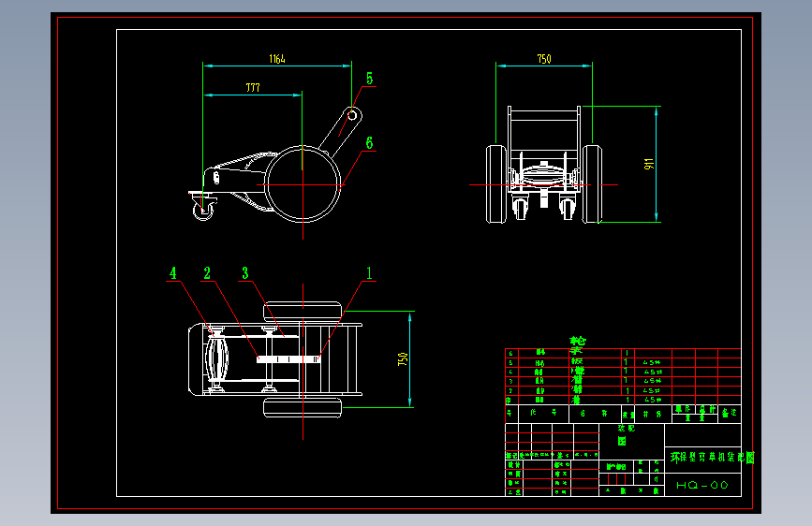Click part balloon number 4
The width and height of the screenshot is (812, 526).
tap(173, 273)
